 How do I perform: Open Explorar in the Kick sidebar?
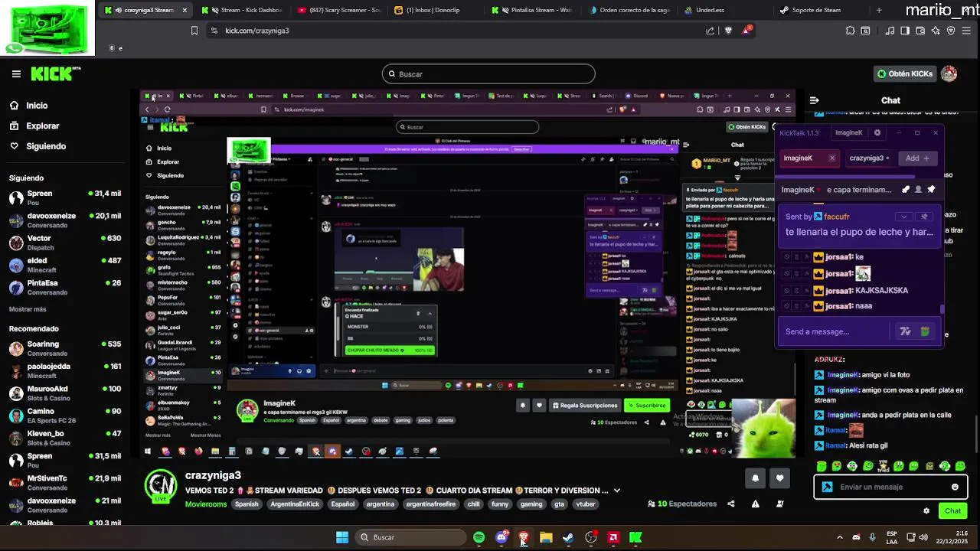click(42, 126)
